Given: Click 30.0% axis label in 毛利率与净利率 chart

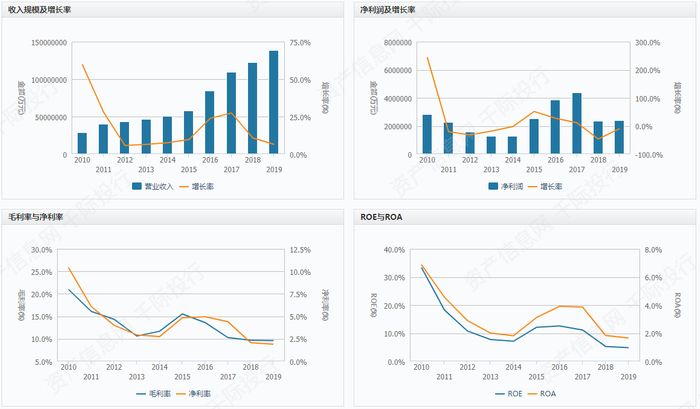Looking at the screenshot, I should [42, 250].
